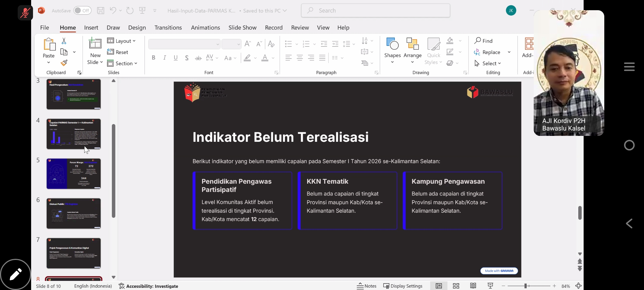Expand the Section dropdown
644x290 pixels.
[122, 63]
